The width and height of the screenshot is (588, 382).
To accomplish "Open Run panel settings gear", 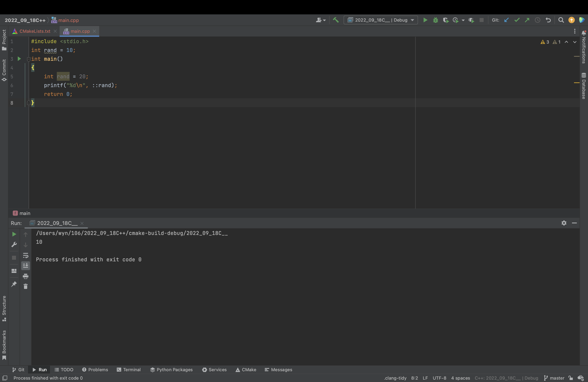I will pyautogui.click(x=564, y=223).
